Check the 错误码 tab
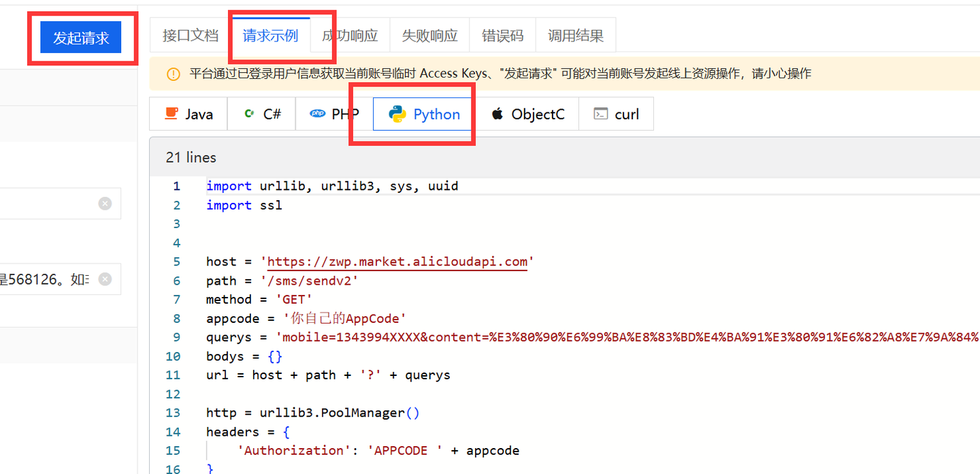 point(502,35)
